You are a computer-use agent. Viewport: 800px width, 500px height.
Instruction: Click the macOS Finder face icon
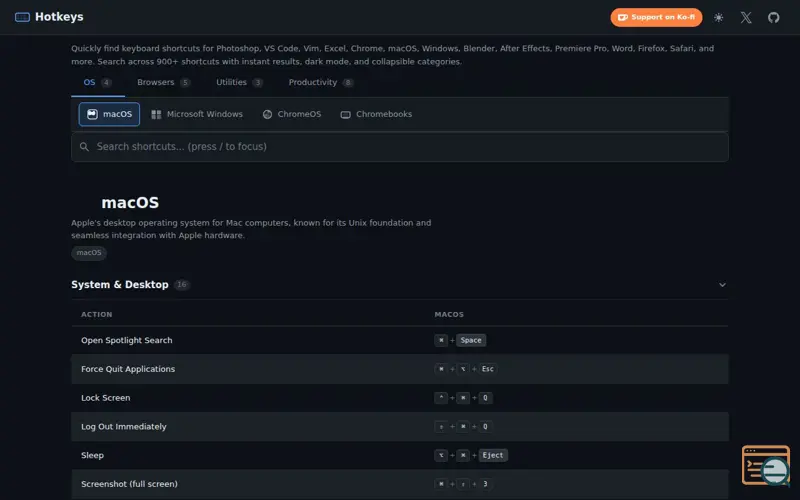pyautogui.click(x=92, y=114)
